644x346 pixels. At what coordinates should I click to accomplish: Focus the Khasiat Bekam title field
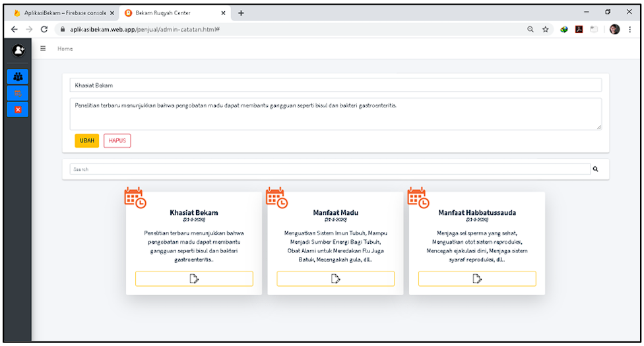335,85
